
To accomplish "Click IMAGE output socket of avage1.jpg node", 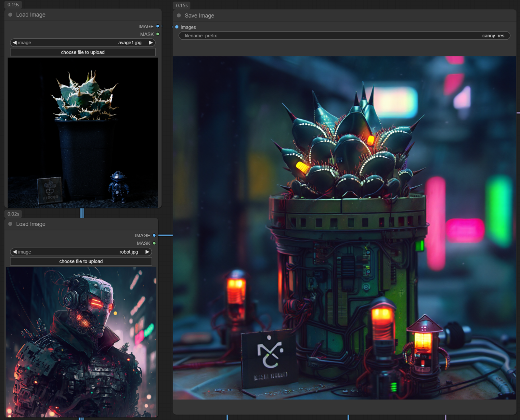I will [x=158, y=26].
